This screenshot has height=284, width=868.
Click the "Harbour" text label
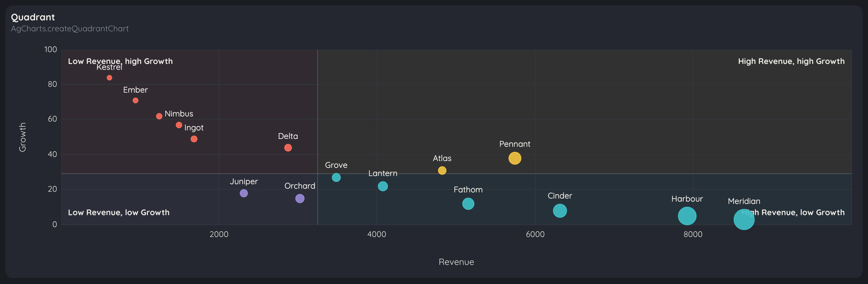(x=687, y=199)
